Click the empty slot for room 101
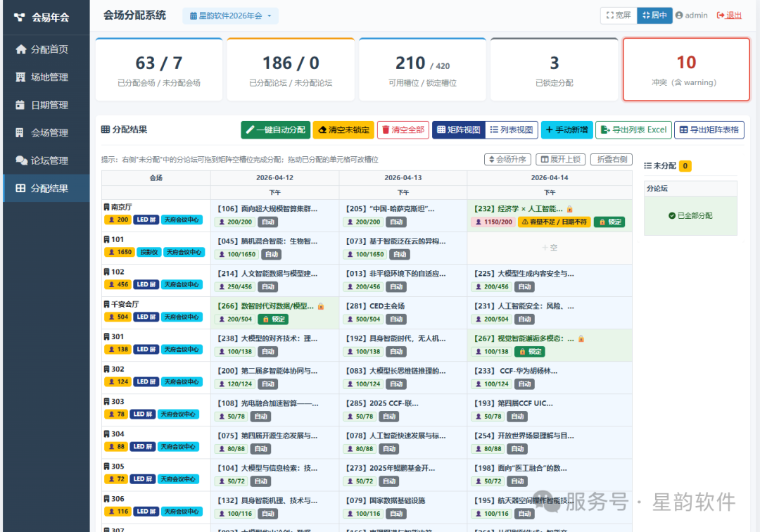Image resolution: width=760 pixels, height=532 pixels. click(550, 248)
